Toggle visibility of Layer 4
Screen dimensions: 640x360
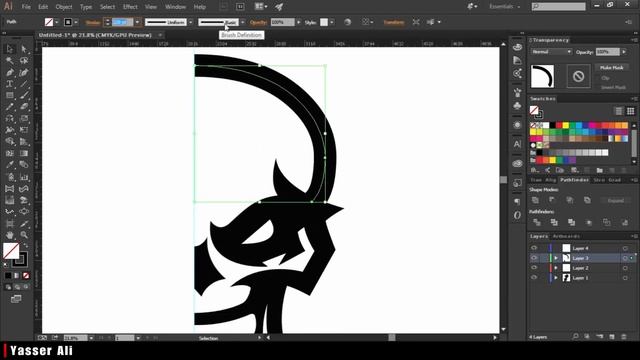[x=534, y=248]
